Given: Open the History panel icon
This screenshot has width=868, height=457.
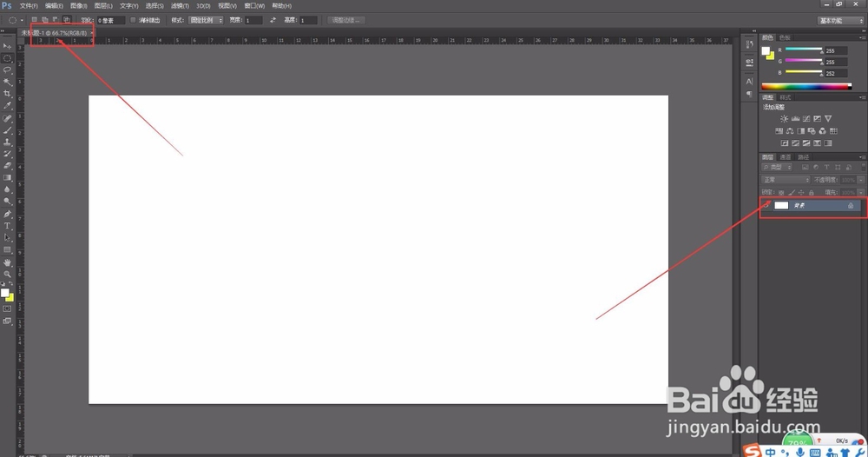Looking at the screenshot, I should tap(750, 44).
